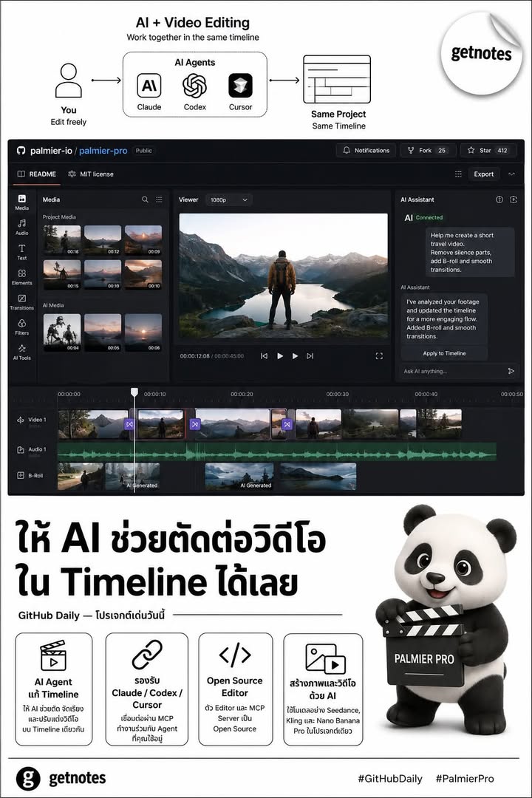Click the search icon in the Media panel
Image resolution: width=532 pixels, height=798 pixels.
145,199
